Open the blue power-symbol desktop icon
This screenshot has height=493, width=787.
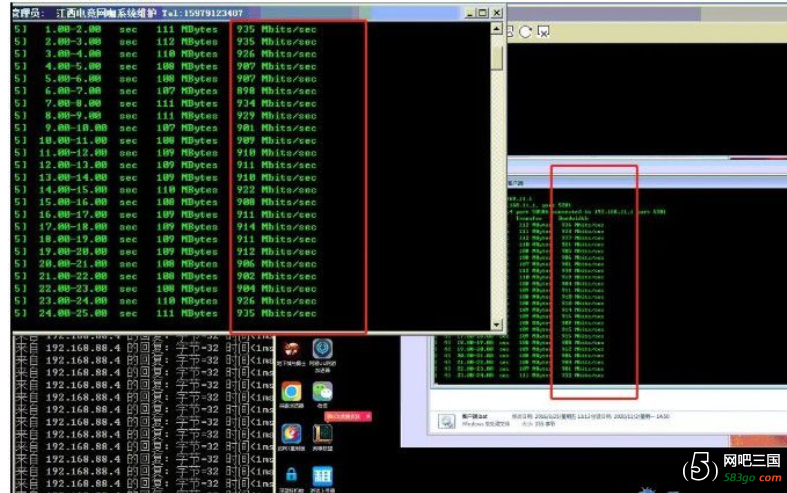[x=322, y=349]
